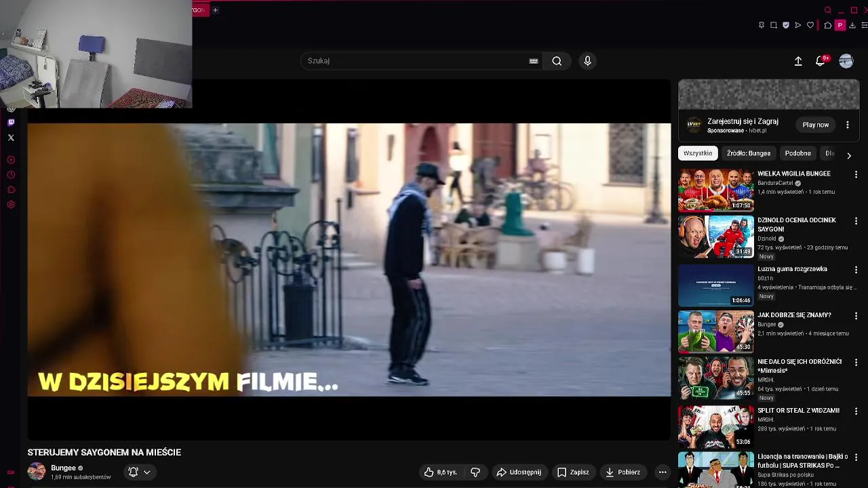
Task: Dislike the video
Action: click(x=475, y=472)
